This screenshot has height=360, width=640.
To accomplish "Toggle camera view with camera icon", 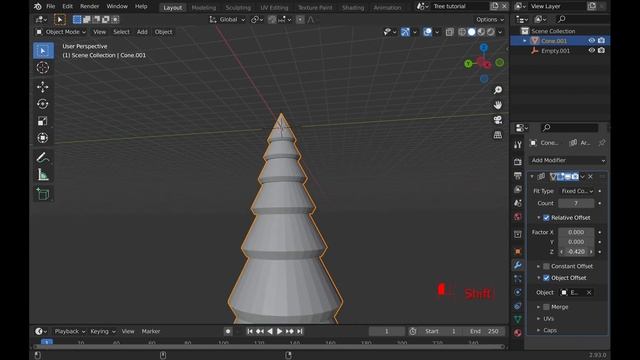I will 498,120.
